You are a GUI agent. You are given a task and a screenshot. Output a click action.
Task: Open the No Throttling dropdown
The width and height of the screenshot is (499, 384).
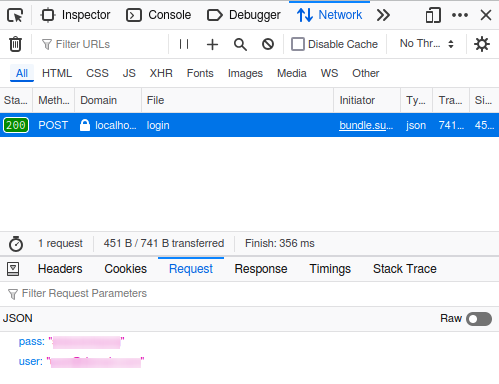click(427, 44)
